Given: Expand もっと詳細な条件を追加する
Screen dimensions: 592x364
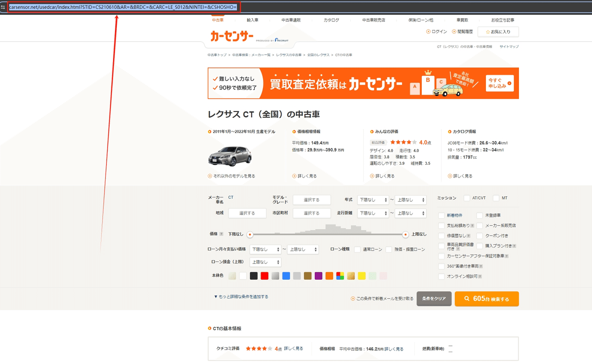Looking at the screenshot, I should [241, 296].
